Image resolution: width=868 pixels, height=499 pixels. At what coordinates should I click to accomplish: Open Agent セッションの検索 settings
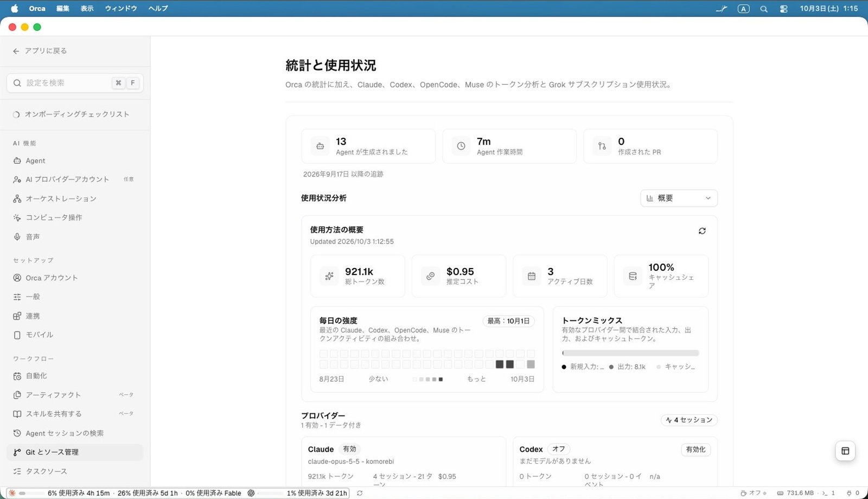click(75, 433)
